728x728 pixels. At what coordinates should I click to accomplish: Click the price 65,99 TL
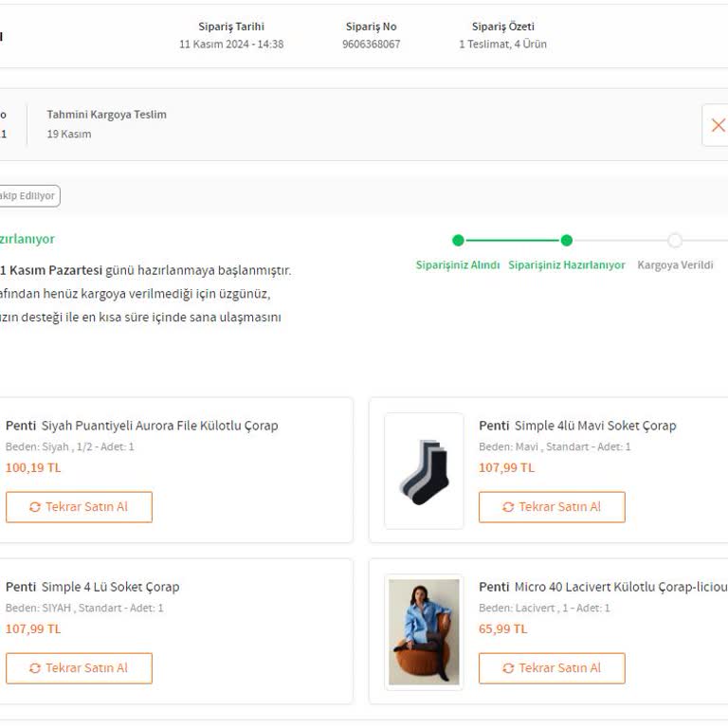point(502,629)
